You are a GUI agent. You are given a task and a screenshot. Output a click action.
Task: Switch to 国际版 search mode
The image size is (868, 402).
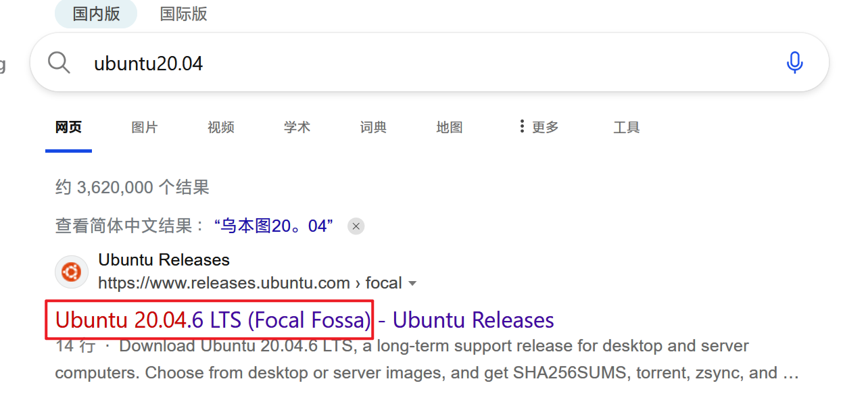point(184,14)
